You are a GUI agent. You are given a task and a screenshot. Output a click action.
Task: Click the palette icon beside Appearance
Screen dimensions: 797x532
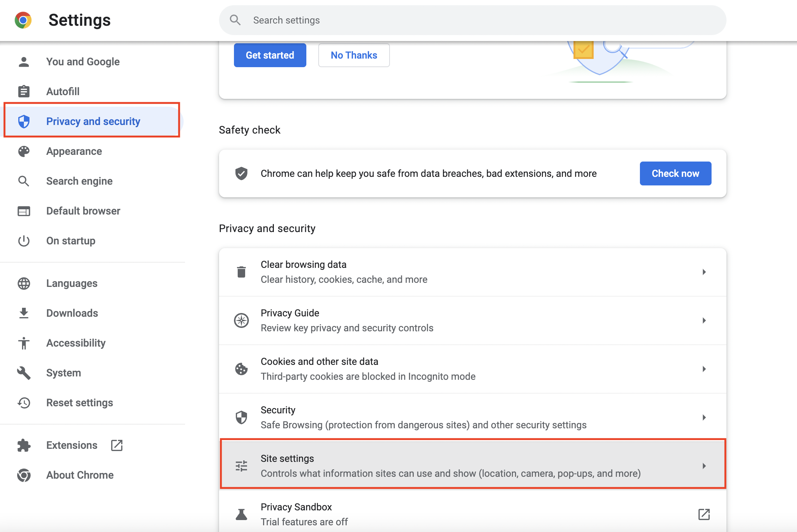[x=24, y=151]
